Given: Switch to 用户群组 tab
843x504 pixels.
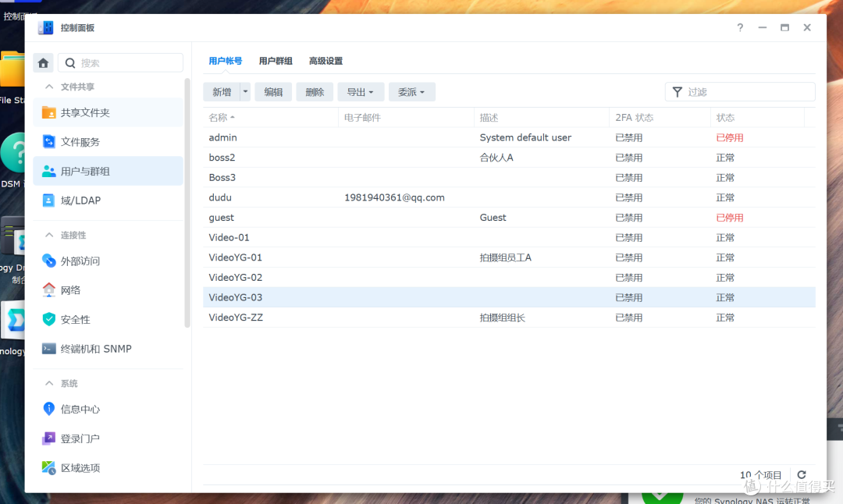Looking at the screenshot, I should pos(276,61).
